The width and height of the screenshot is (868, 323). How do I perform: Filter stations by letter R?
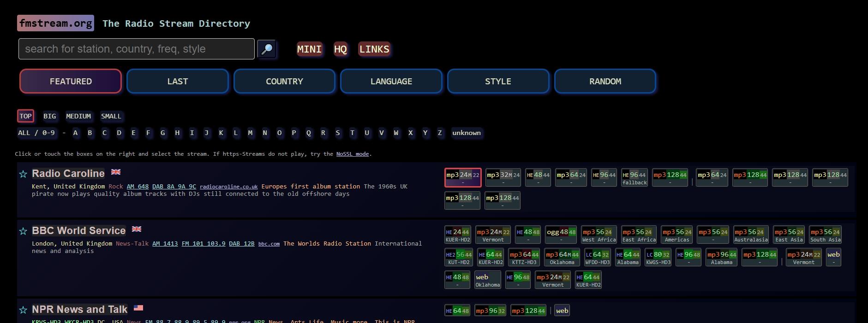pos(323,133)
